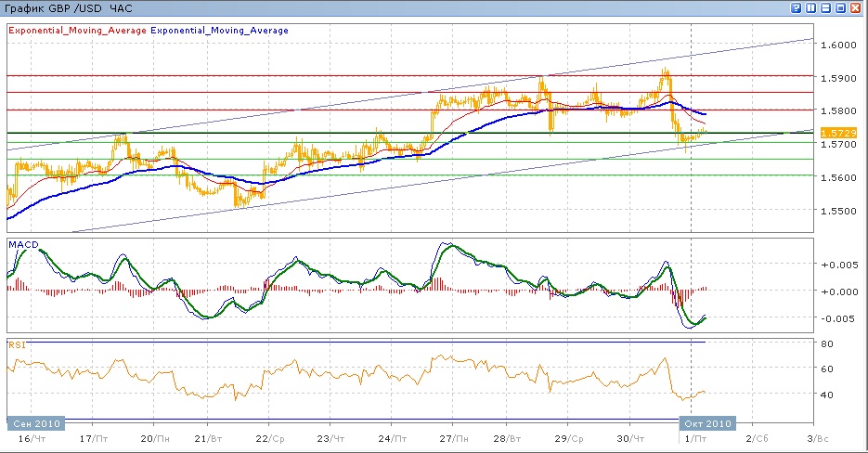Select the RSI indicator label
This screenshot has width=868, height=453.
[x=16, y=344]
